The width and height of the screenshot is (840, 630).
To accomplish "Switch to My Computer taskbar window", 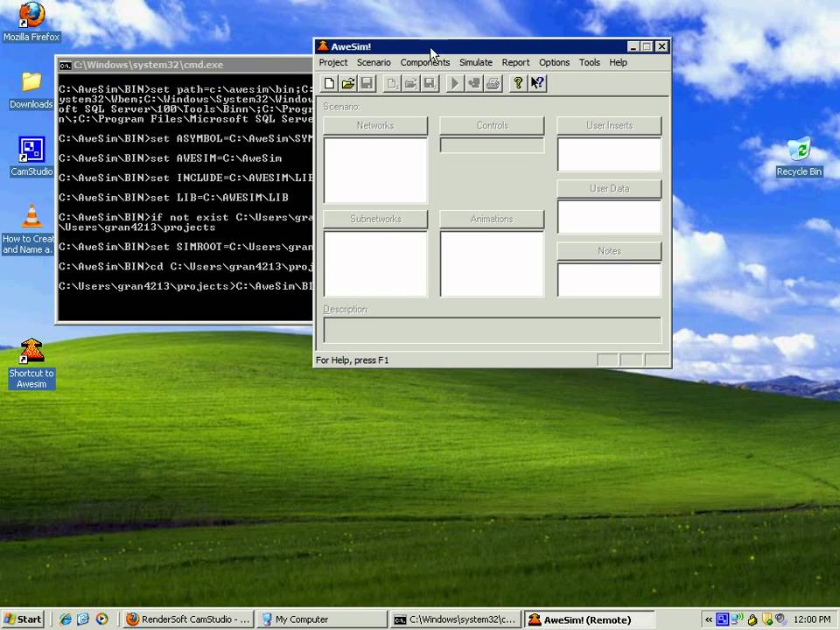I will pyautogui.click(x=321, y=619).
